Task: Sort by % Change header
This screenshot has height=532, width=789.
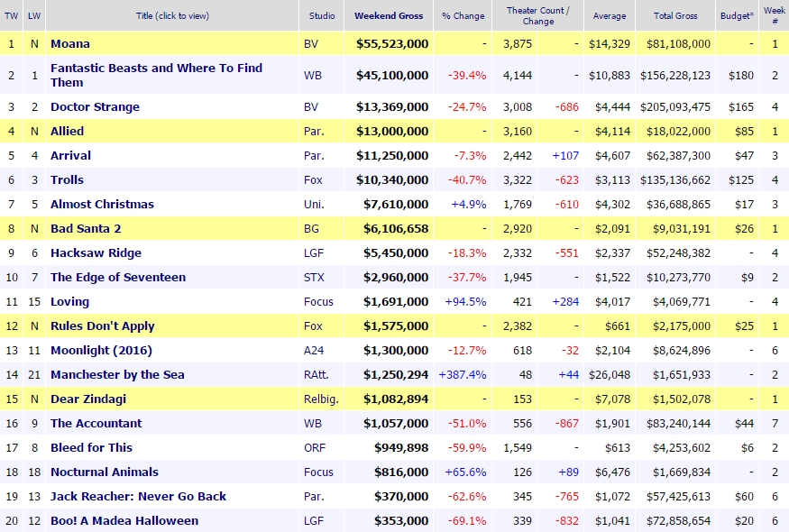Action: tap(463, 15)
